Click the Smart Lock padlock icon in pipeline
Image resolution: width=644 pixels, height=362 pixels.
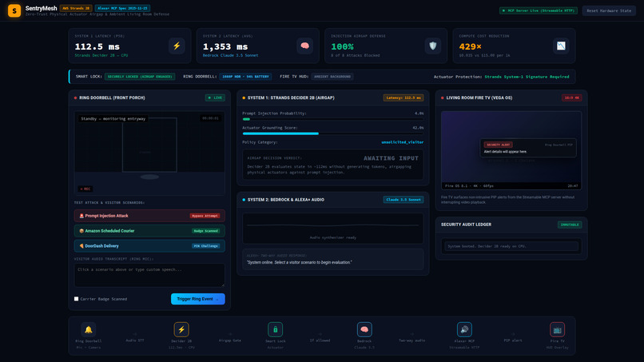(275, 329)
